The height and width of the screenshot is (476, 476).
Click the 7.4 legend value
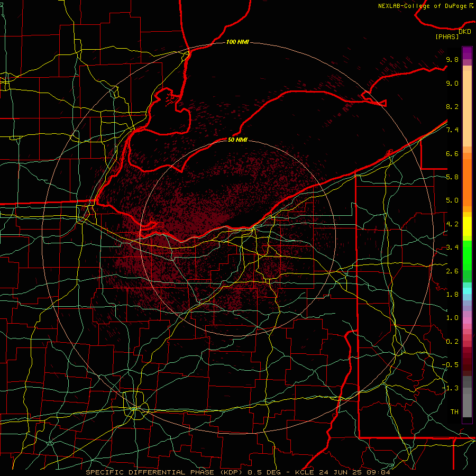452,130
